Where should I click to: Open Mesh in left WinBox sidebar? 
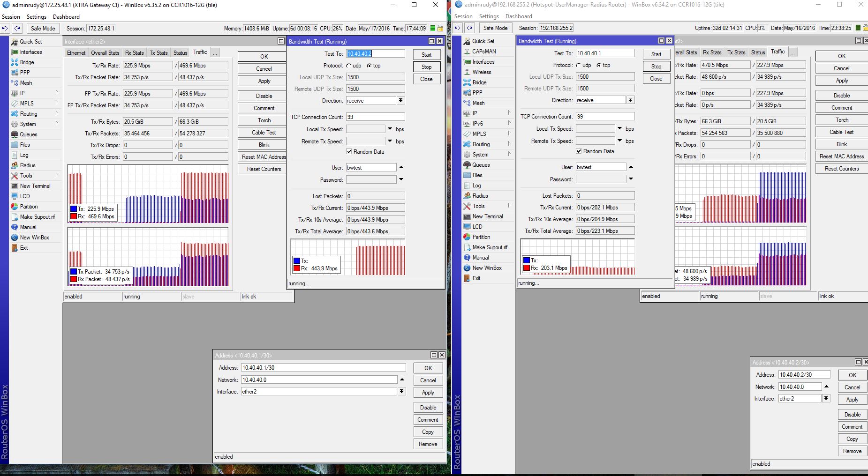pos(26,83)
